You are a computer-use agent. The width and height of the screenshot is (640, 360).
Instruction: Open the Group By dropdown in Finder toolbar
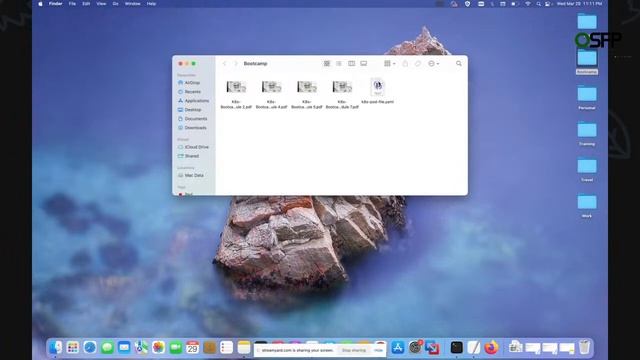point(389,64)
